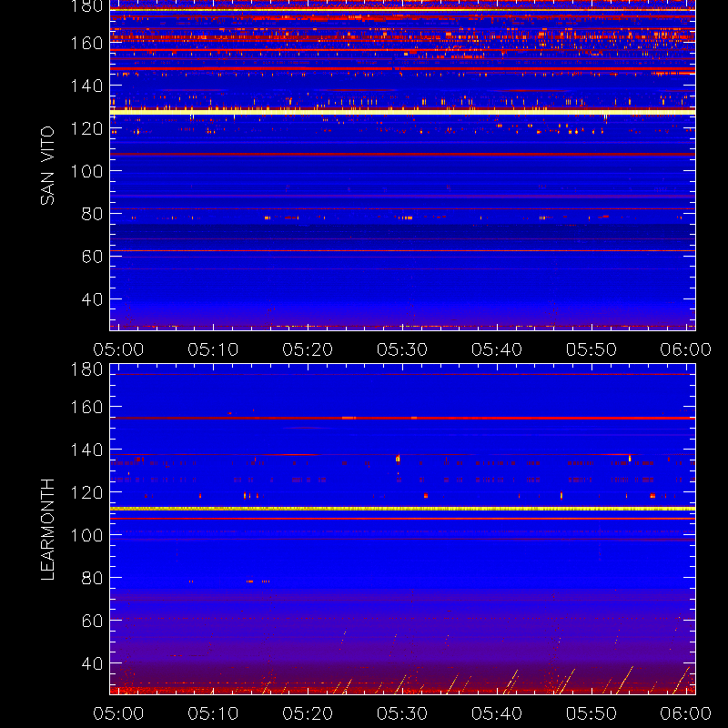Pick the 100 frequency label on Learmonth axis
This screenshot has width=728, height=728.
[x=86, y=535]
